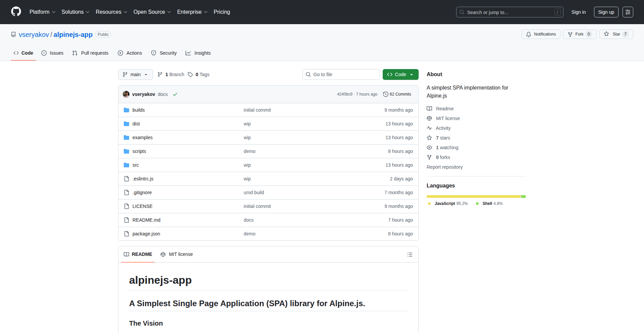Click the vseryakov avatar image

[x=126, y=94]
